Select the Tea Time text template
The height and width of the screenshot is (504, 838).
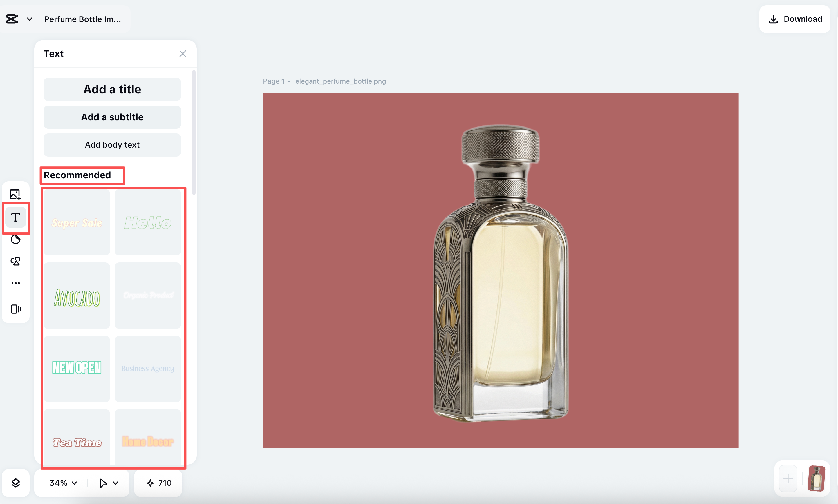coord(77,442)
